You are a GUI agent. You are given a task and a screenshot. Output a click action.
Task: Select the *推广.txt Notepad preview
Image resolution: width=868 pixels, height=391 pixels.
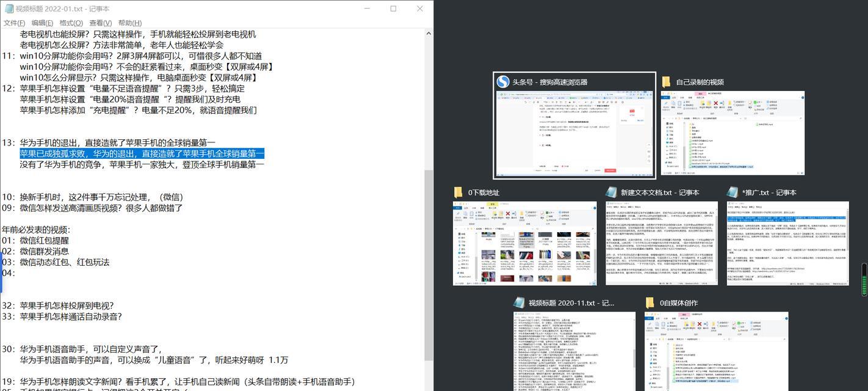788,244
